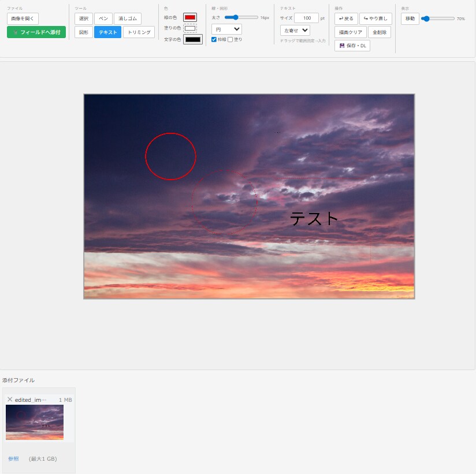Click the テスト text on the canvas

click(x=314, y=218)
